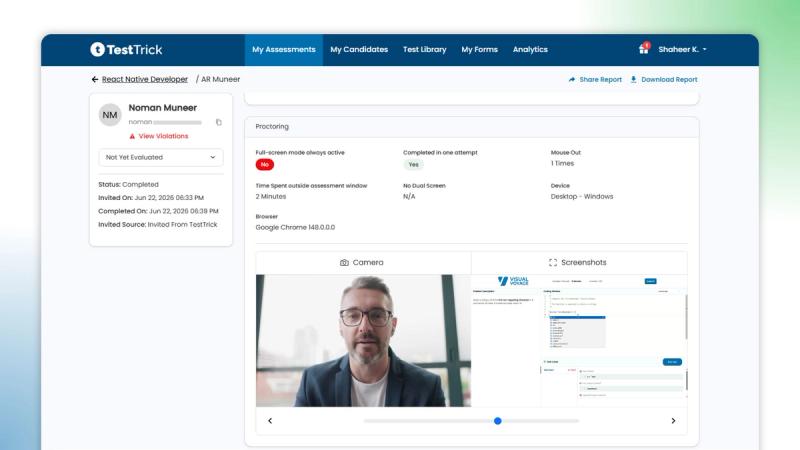
Task: Open the TestTrick logo home
Action: [126, 49]
